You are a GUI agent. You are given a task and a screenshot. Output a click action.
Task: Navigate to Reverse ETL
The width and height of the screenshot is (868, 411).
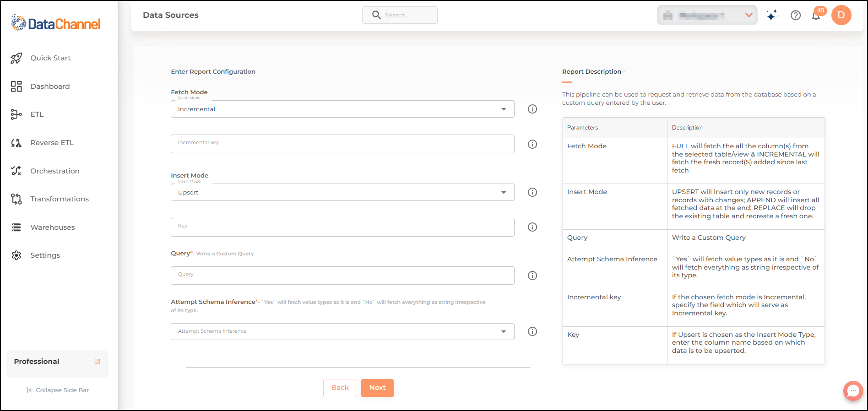pyautogui.click(x=52, y=143)
